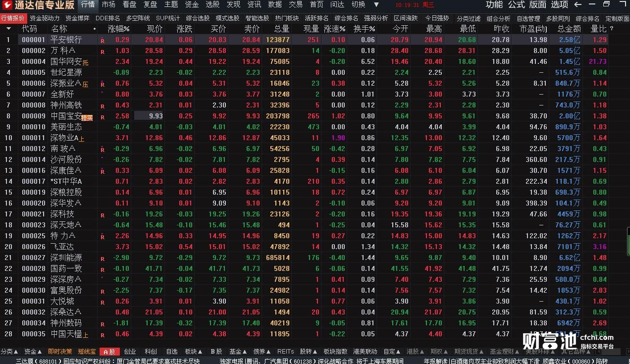Click the clock display 10:19:31 周三

[x=415, y=5]
